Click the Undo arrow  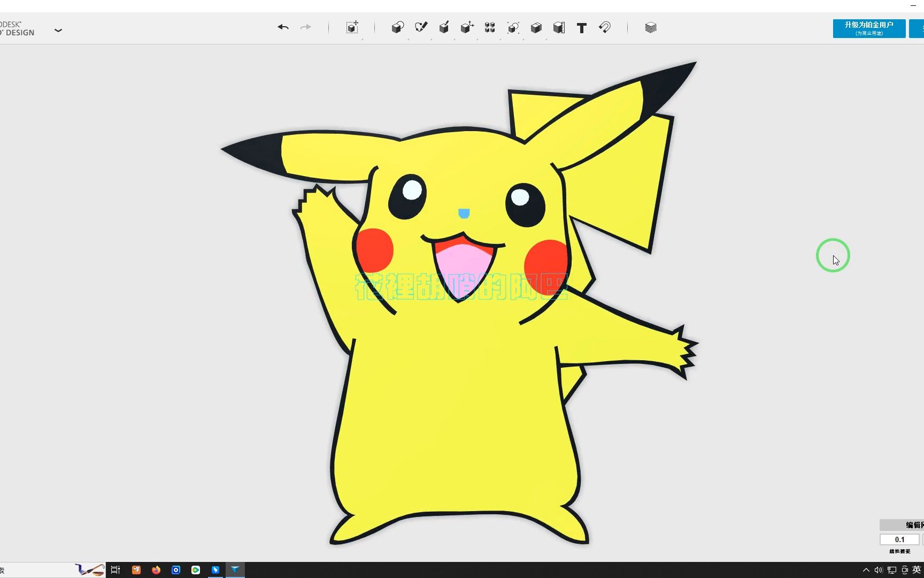[283, 27]
